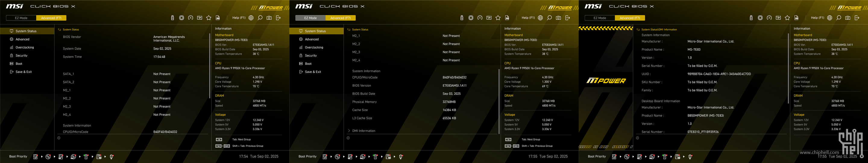This screenshot has height=163, width=868.
Task: Click the star favorites icon in left panel
Action: point(209,18)
